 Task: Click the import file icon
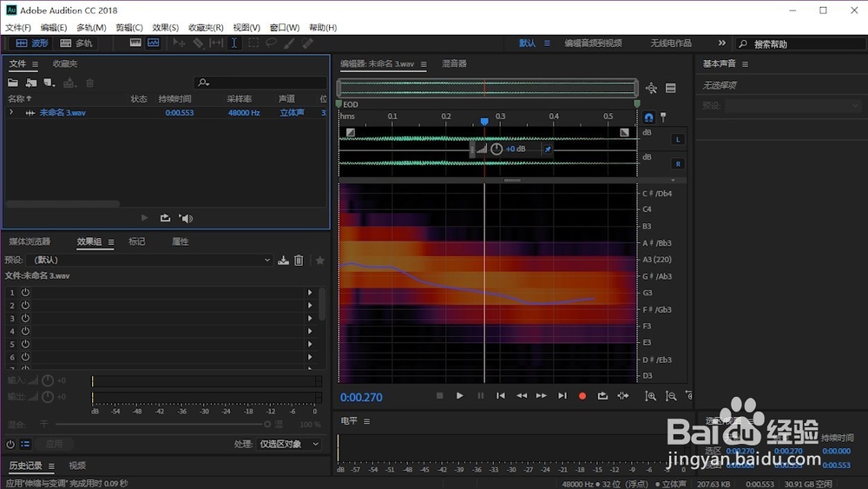tap(31, 83)
